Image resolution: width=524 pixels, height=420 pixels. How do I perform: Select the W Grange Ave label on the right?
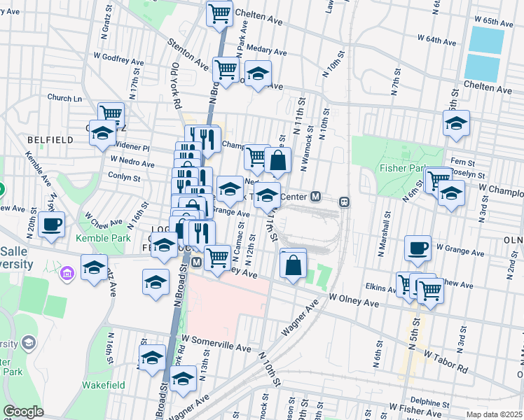[460, 250]
